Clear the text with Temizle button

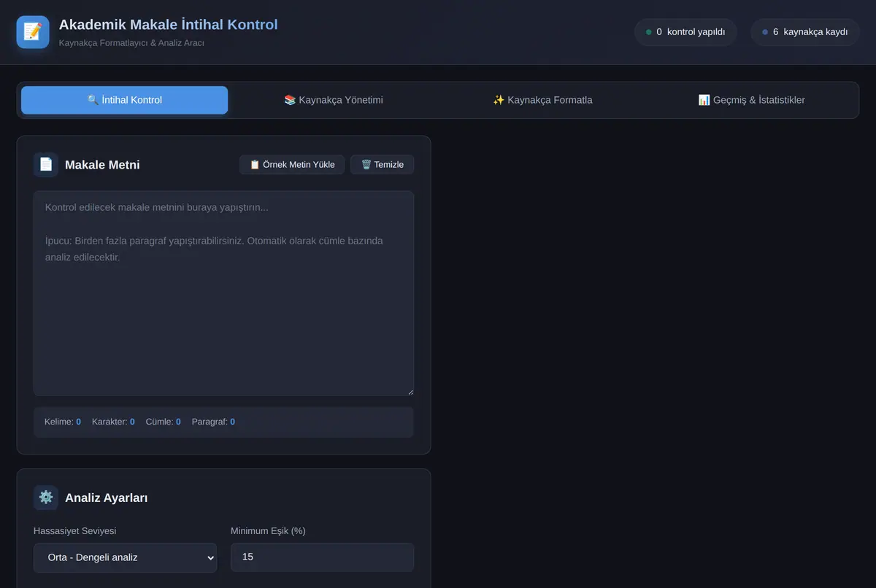coord(383,165)
